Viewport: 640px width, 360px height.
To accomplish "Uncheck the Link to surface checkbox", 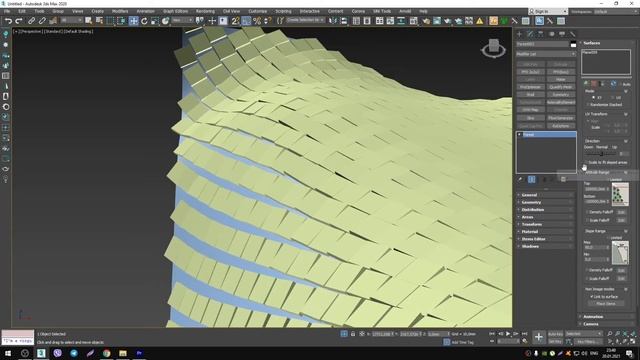I will click(591, 297).
